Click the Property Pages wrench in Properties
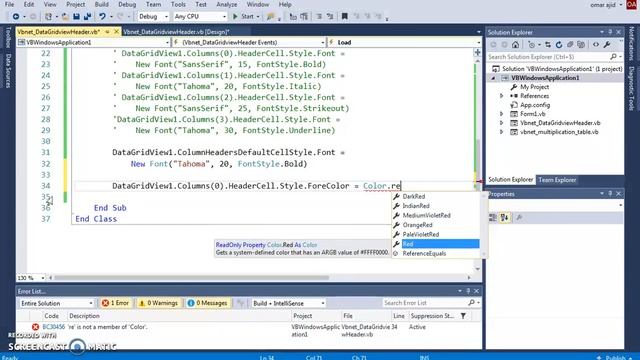This screenshot has width=640, height=360. 519,218
